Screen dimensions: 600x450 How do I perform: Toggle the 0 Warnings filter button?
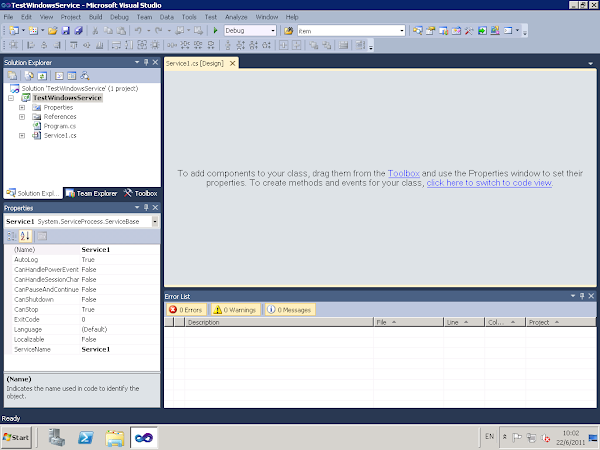(235, 310)
